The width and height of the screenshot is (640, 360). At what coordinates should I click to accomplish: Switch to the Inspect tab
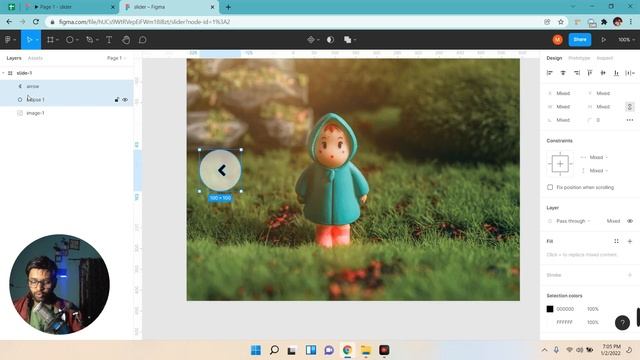pyautogui.click(x=604, y=58)
